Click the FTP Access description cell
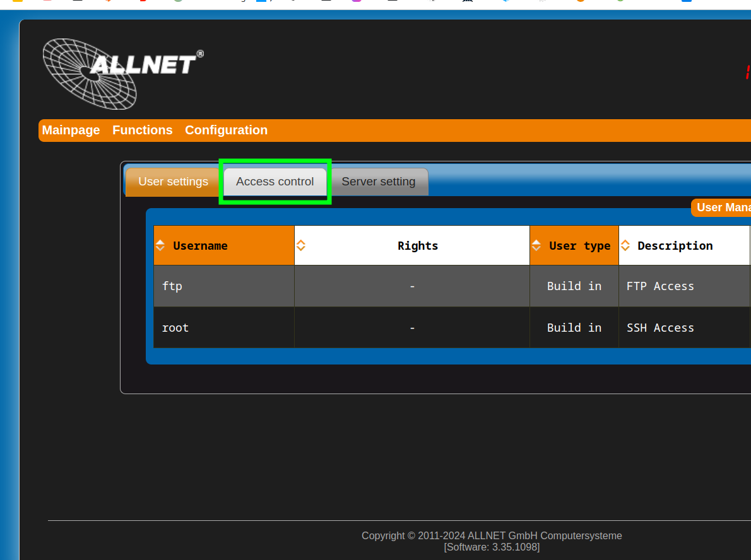The width and height of the screenshot is (751, 560). (685, 286)
